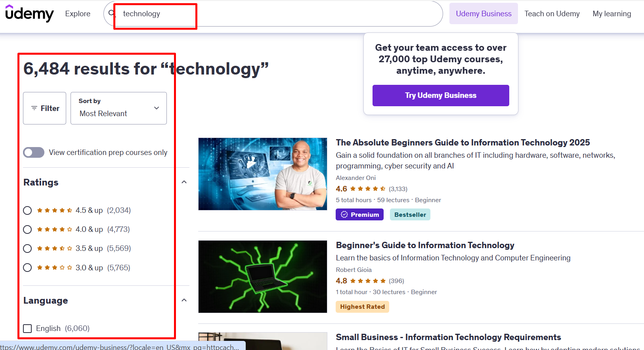Click the Highest Rated badge
This screenshot has height=350, width=644.
(x=362, y=307)
